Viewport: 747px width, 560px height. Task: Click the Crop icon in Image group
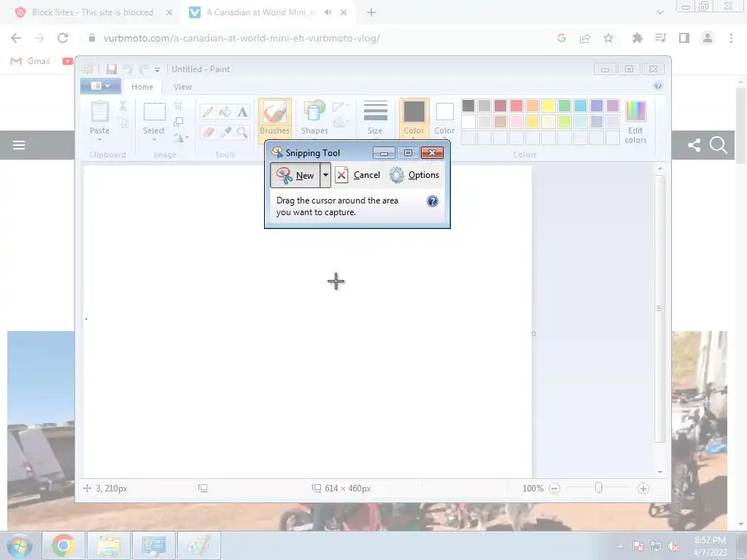point(179,106)
